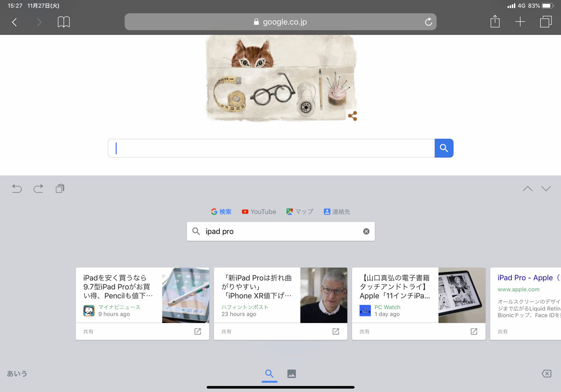Share the ハフィントンポスト card via 共有
This screenshot has width=561, height=392.
[227, 332]
